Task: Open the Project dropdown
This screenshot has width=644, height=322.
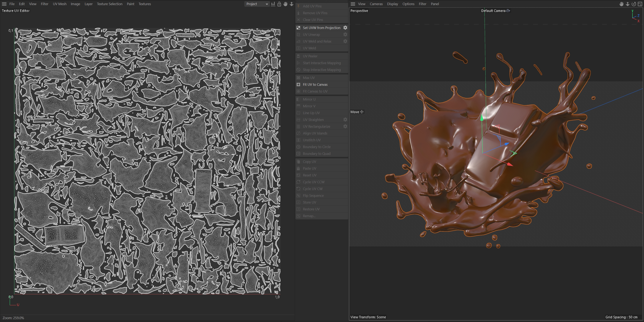Action: coord(257,4)
